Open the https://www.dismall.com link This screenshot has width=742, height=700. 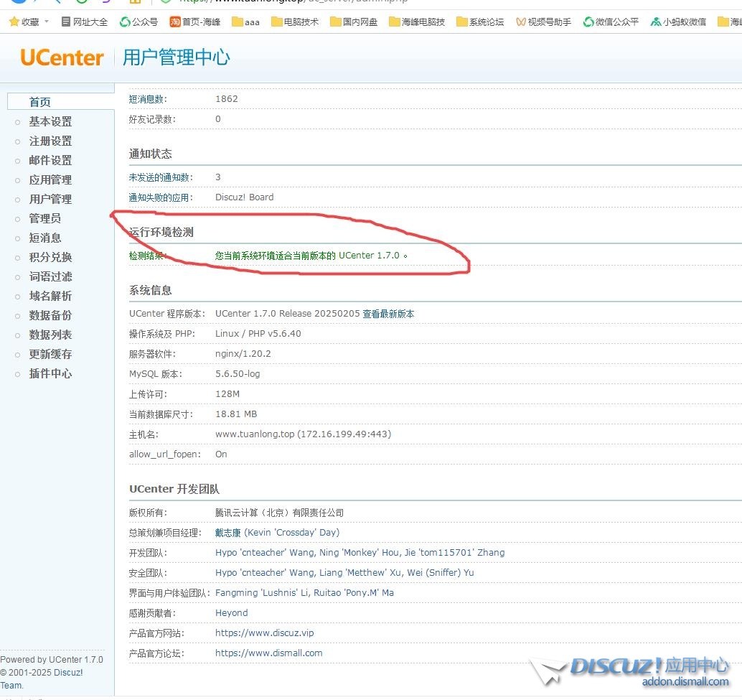(268, 653)
